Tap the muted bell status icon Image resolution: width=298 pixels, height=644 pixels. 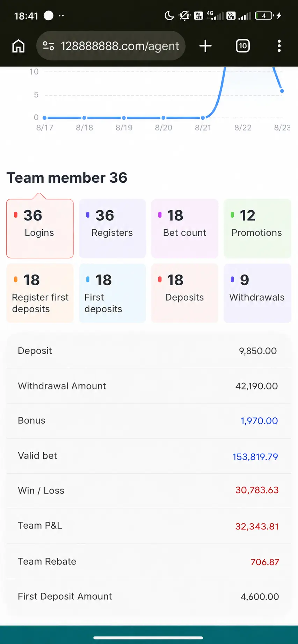click(184, 16)
